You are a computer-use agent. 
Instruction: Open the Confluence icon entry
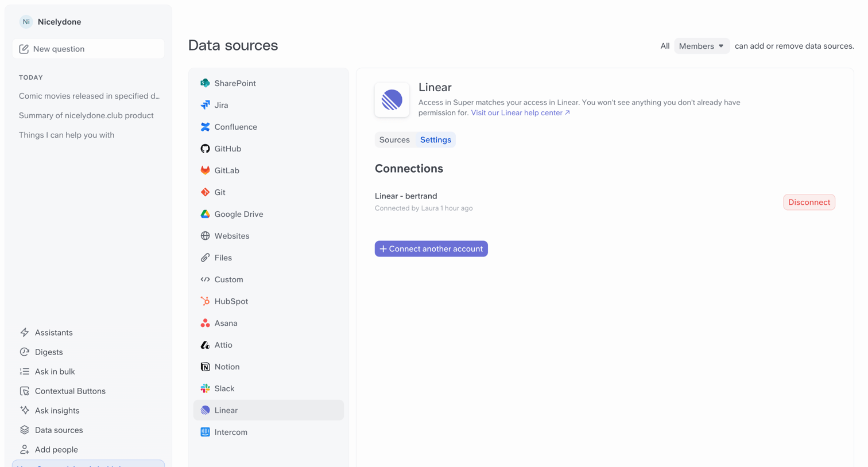(205, 127)
